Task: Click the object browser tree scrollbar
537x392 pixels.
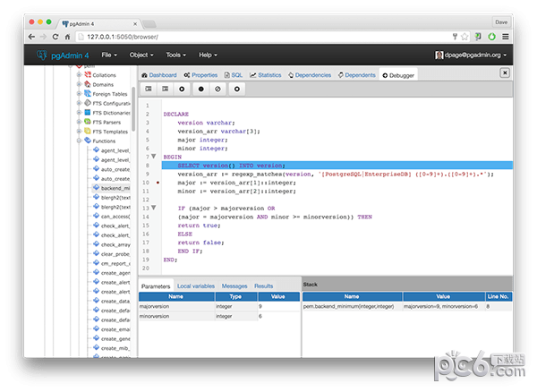Action: coord(133,109)
